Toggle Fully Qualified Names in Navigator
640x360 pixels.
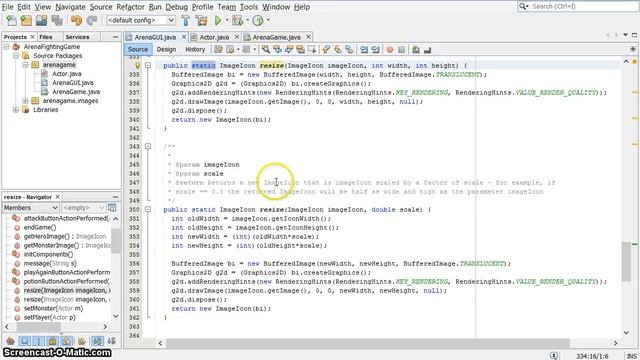pyautogui.click(x=82, y=341)
